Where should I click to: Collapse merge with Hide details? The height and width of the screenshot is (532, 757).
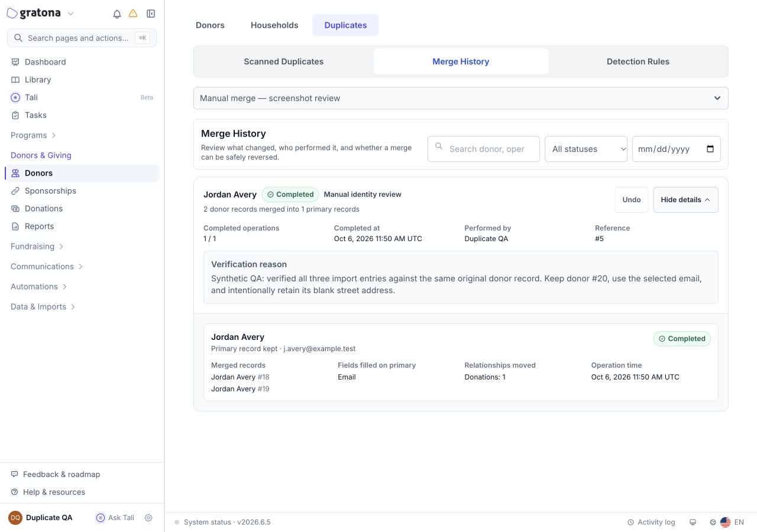pyautogui.click(x=685, y=200)
